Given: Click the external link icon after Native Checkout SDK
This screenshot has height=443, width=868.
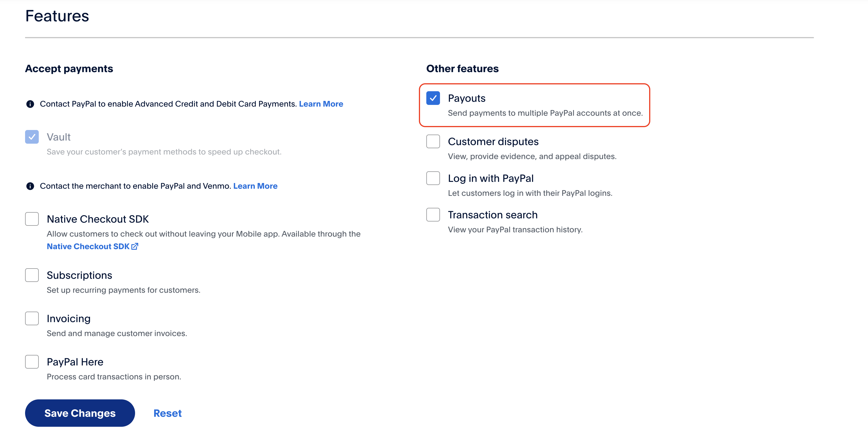Looking at the screenshot, I should pos(135,247).
